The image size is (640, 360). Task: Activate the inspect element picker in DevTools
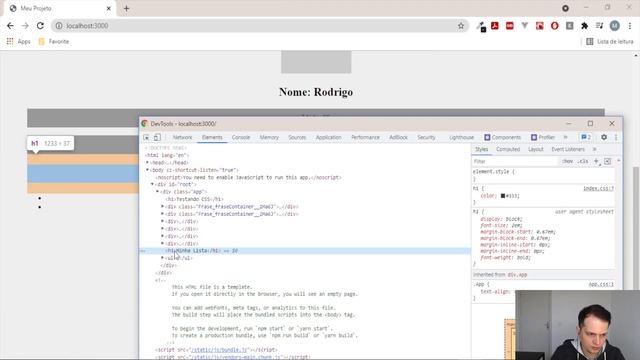pos(146,138)
